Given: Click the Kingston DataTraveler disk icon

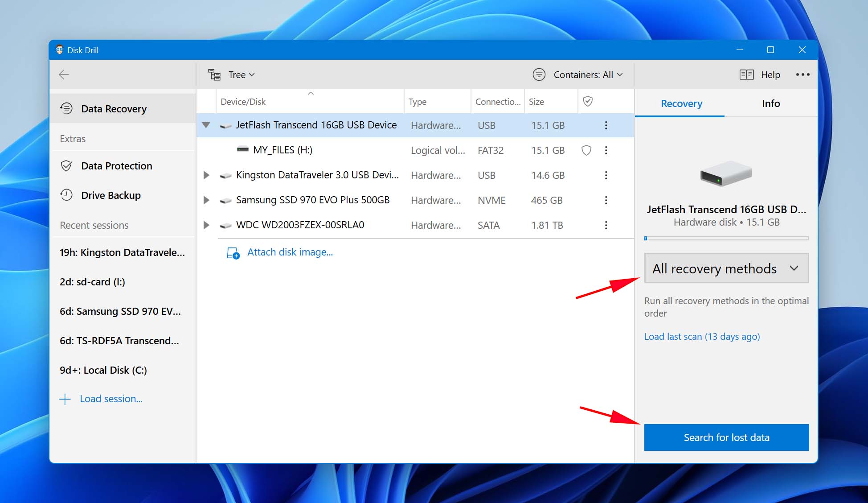Looking at the screenshot, I should [x=225, y=176].
